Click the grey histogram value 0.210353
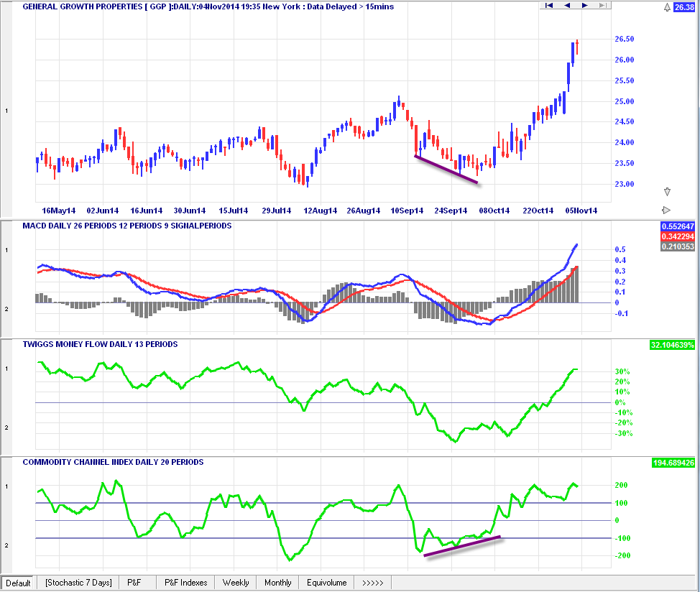Image resolution: width=700 pixels, height=592 pixels. pyautogui.click(x=678, y=246)
